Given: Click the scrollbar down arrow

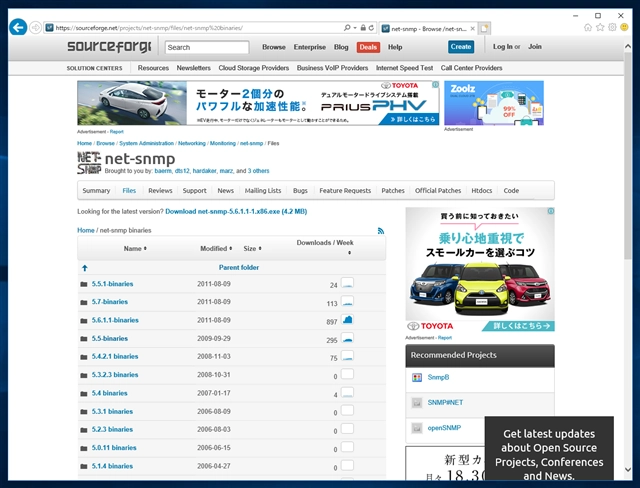Looking at the screenshot, I should tap(628, 469).
